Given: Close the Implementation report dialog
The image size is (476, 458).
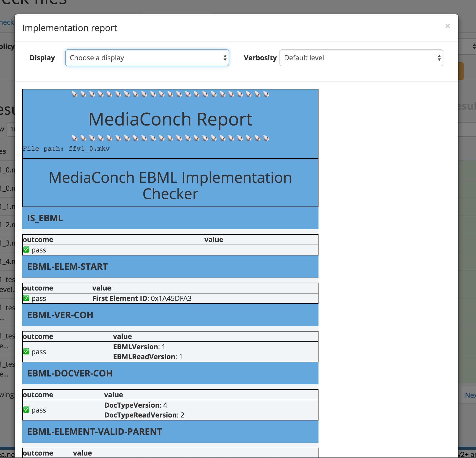Looking at the screenshot, I should tap(448, 26).
